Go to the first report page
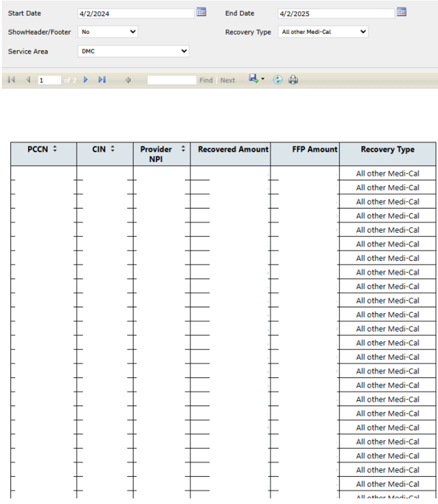 point(12,80)
